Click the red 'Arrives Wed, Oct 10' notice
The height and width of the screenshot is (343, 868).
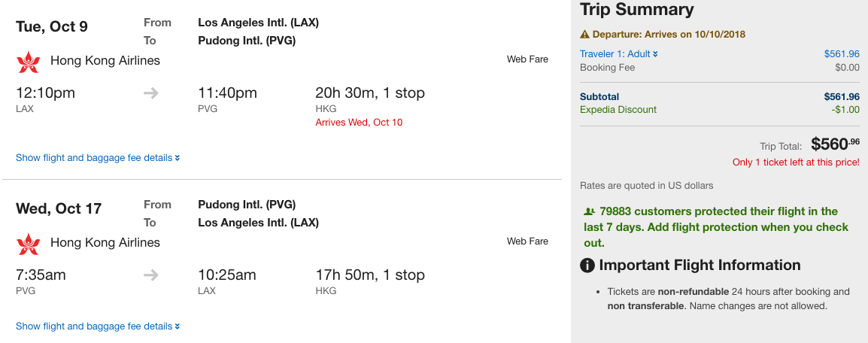pos(359,123)
